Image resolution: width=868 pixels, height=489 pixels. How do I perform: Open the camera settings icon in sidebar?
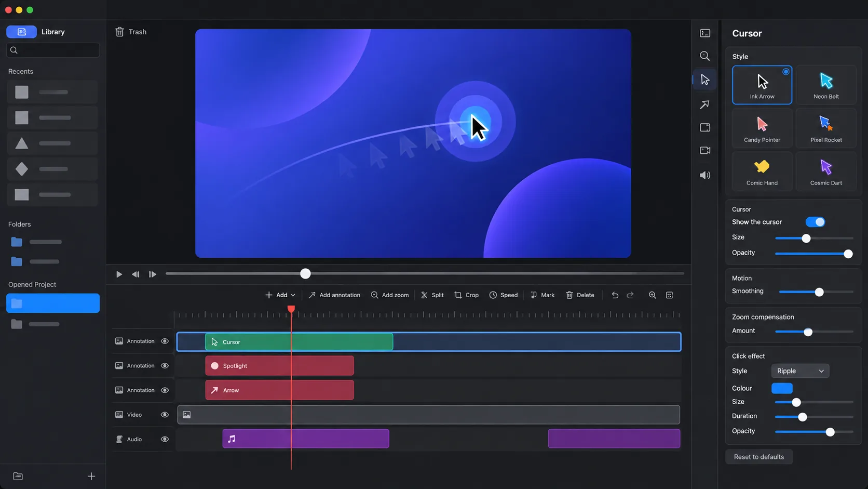(x=704, y=151)
